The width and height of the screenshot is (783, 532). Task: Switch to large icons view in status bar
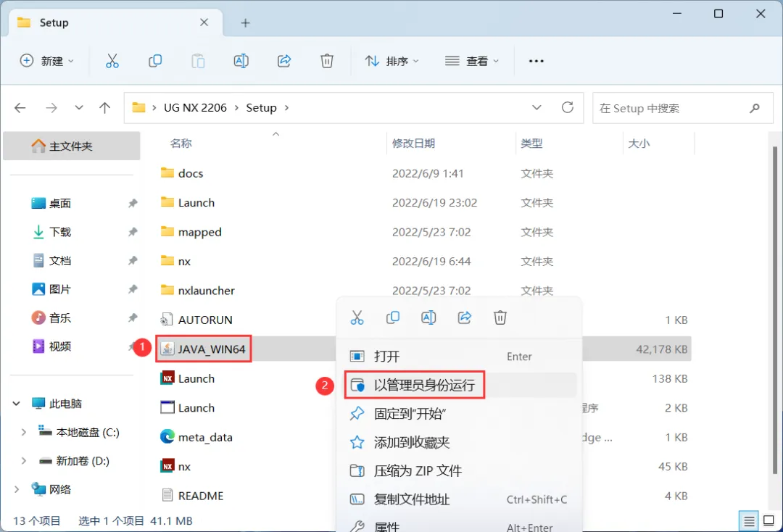[x=769, y=521]
